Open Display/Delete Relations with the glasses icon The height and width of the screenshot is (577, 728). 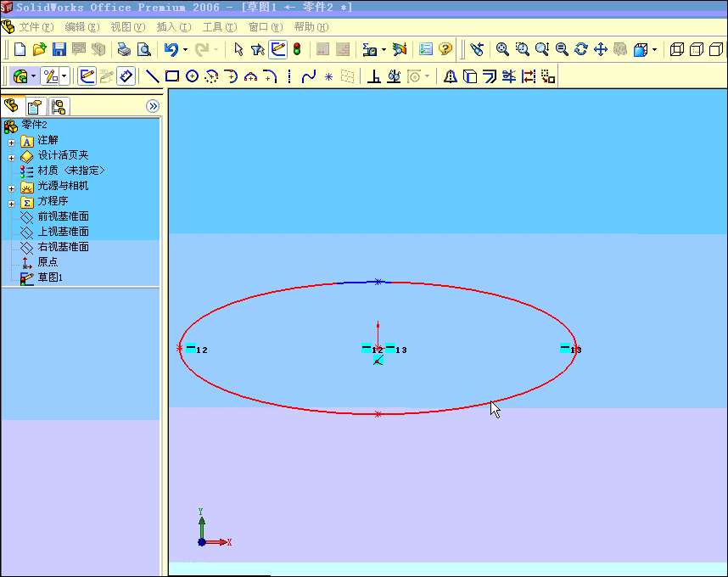tap(395, 76)
